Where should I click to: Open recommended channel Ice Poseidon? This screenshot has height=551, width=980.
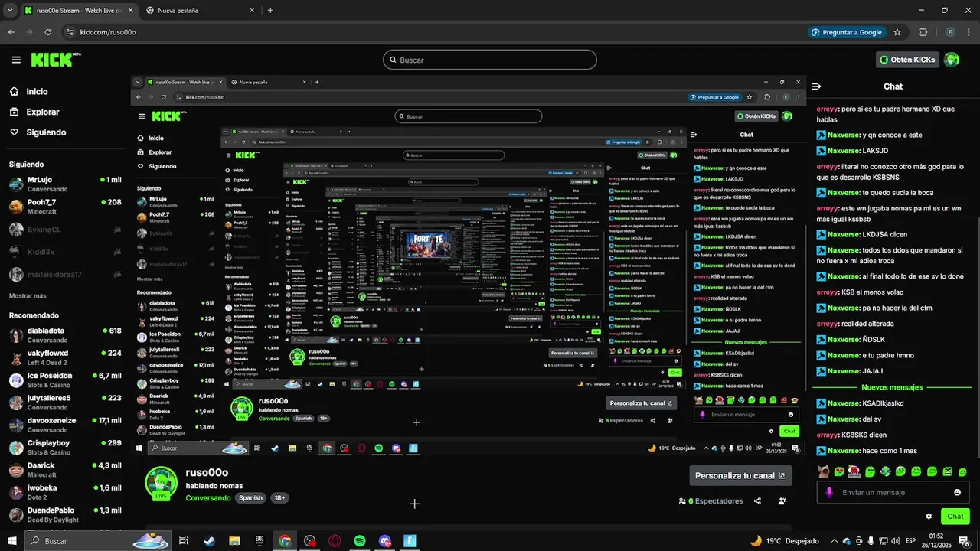[65, 380]
